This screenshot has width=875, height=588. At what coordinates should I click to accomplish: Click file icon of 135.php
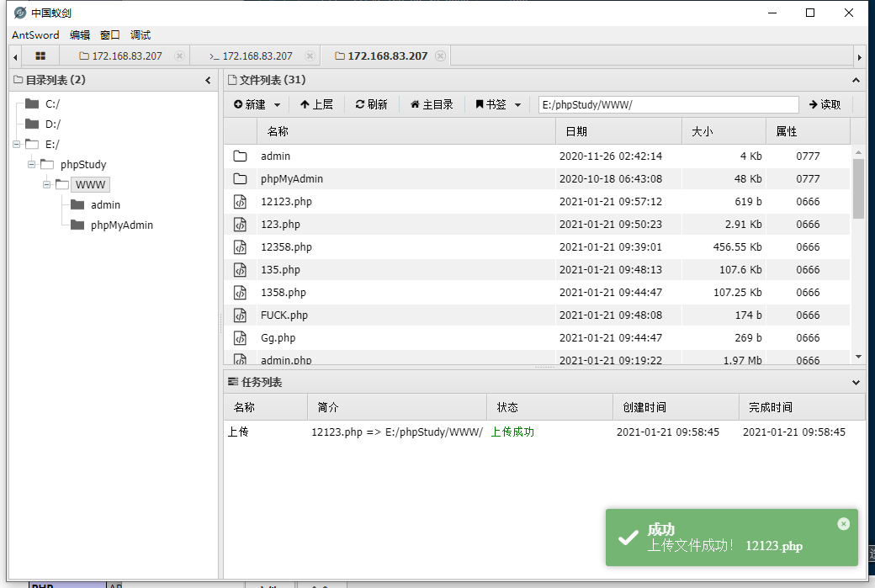240,269
